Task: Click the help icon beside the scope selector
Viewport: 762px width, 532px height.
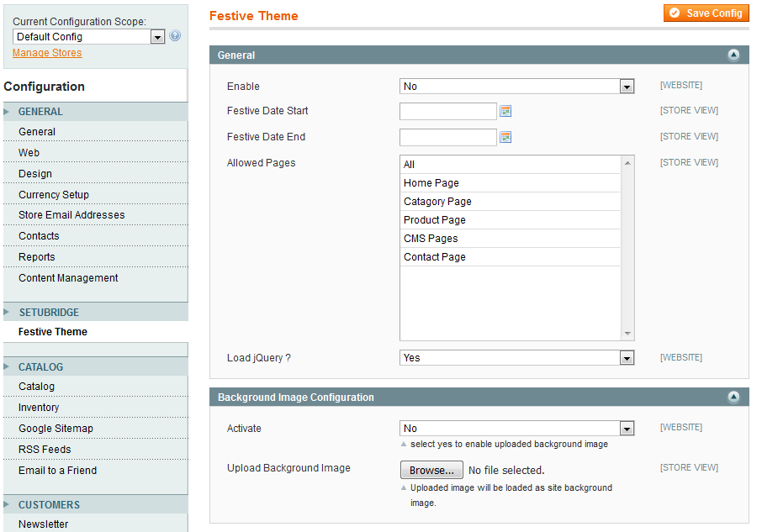Action: [x=175, y=36]
